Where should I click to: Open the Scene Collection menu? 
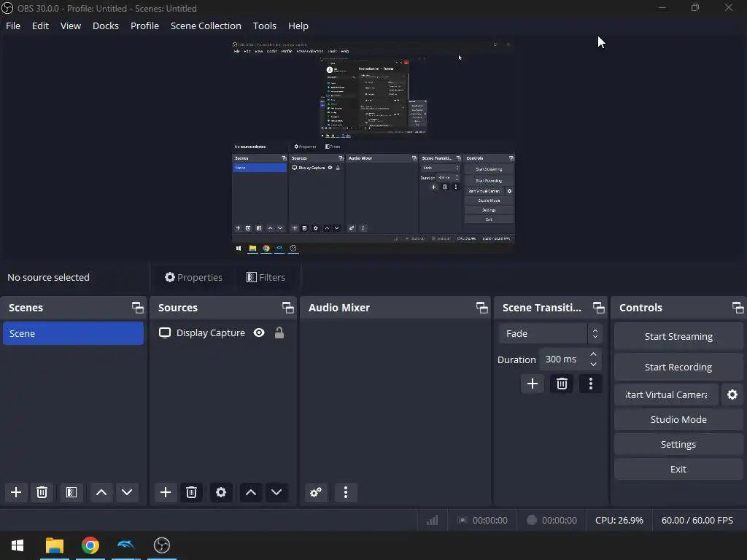[x=206, y=26]
